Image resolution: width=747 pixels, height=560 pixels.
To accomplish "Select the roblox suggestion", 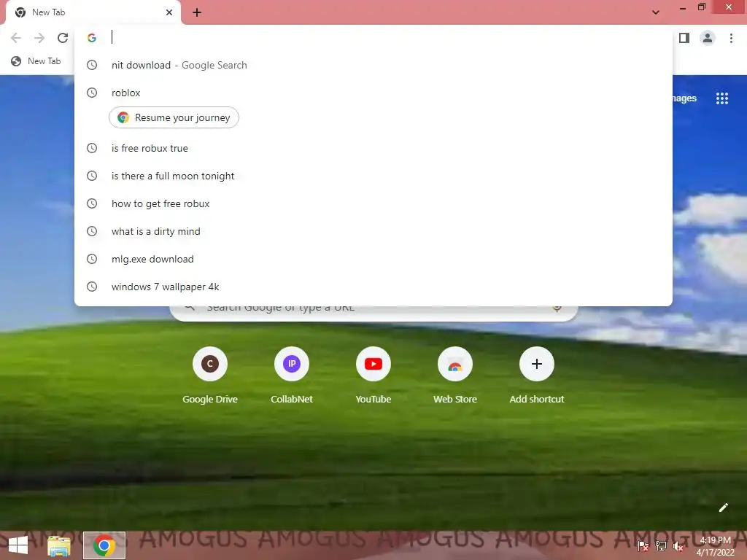I will pos(373,93).
